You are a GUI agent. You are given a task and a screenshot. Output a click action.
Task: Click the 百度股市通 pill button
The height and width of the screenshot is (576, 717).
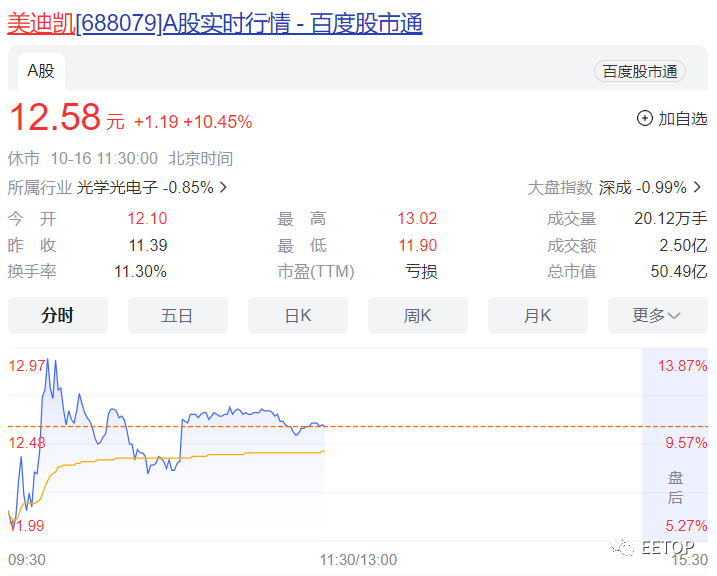pos(639,72)
